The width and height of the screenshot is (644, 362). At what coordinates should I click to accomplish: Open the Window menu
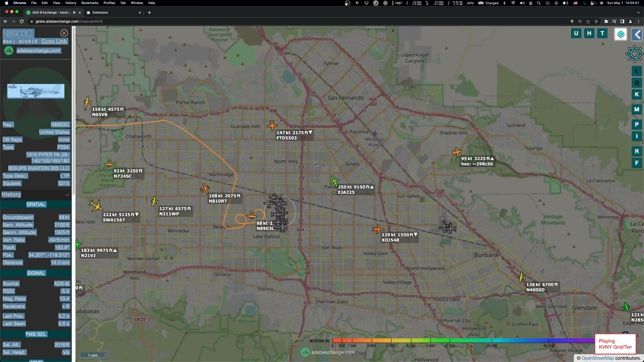(137, 3)
